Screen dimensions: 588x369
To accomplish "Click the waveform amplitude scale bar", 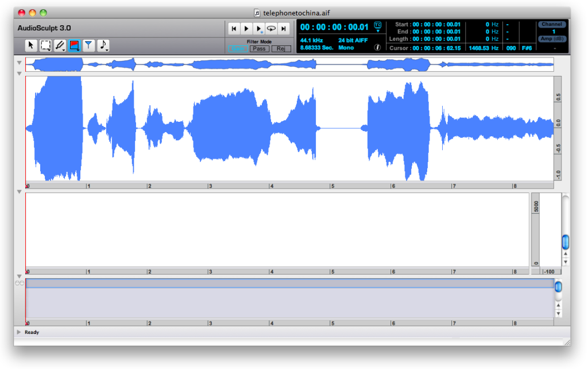I will tap(558, 128).
